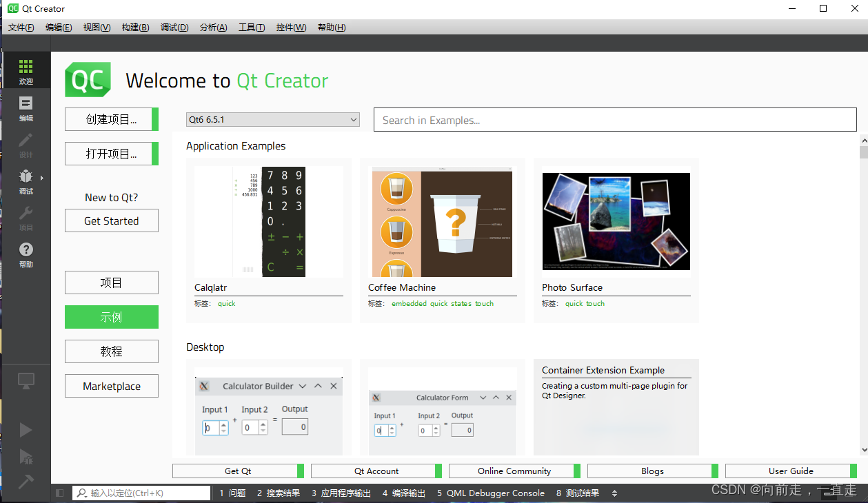Click the Search in Examples field
The height and width of the screenshot is (503, 868).
pos(615,120)
